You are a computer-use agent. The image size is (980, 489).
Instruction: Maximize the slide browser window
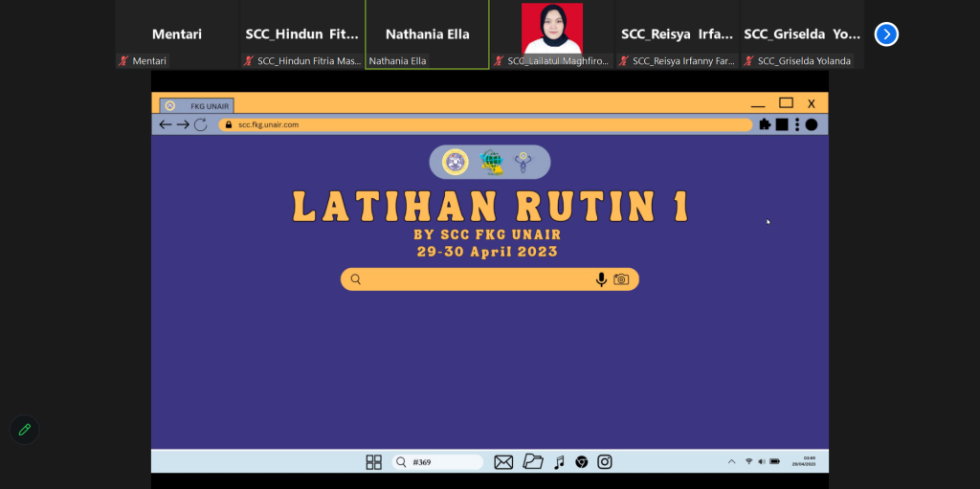tap(786, 103)
